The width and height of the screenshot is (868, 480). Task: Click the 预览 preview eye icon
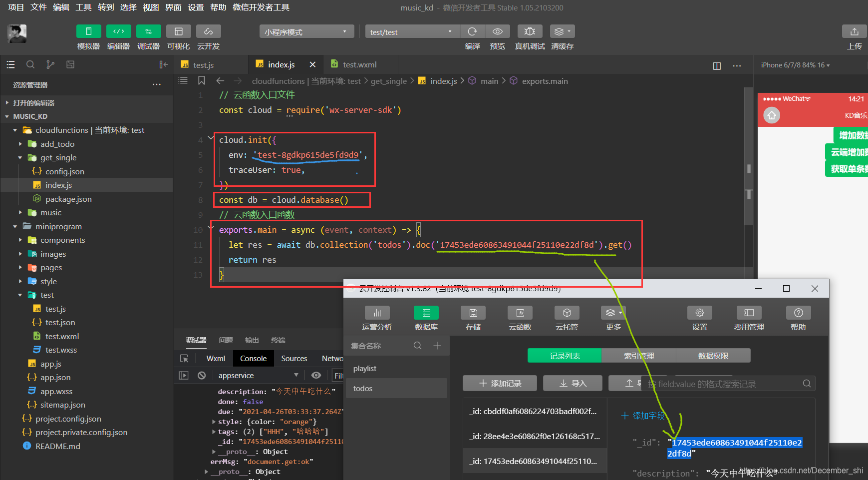point(498,31)
